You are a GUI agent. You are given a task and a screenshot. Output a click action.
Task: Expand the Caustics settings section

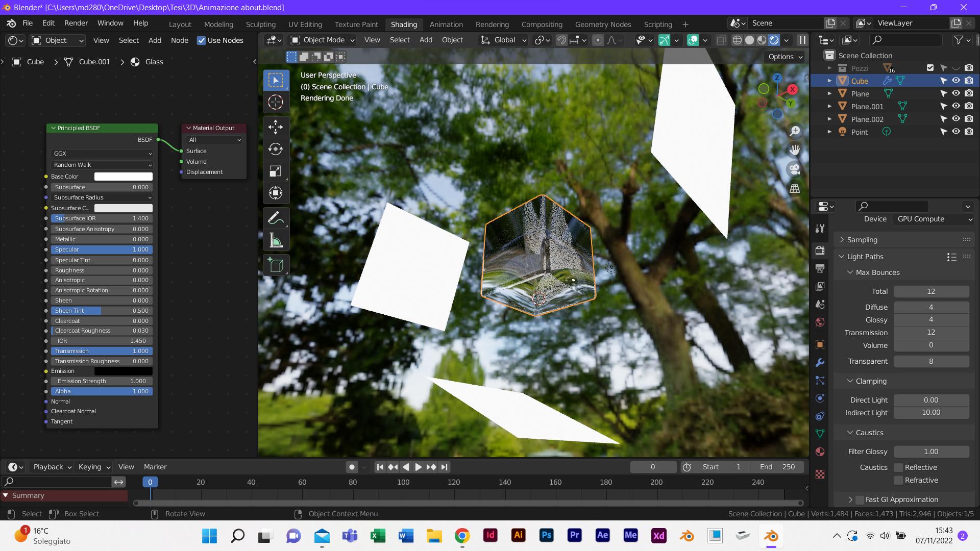coord(851,432)
